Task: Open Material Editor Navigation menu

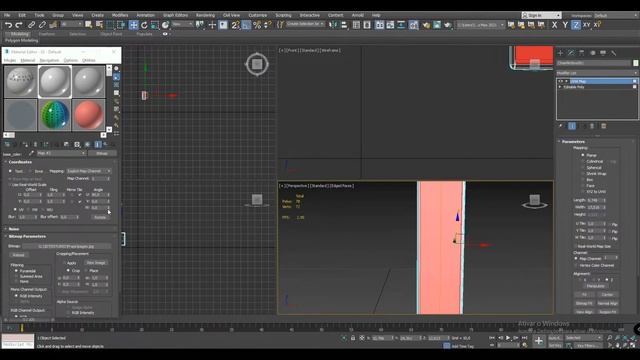Action: pos(49,60)
